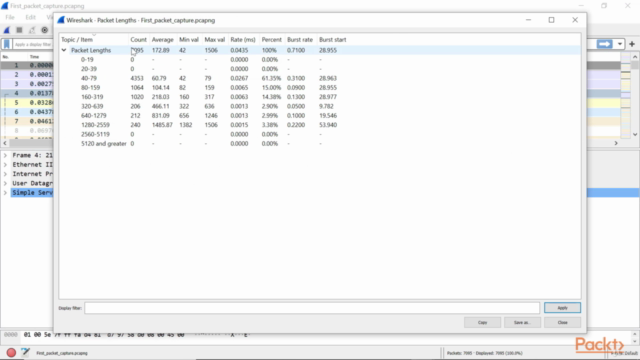
Task: Click the Save as button
Action: (x=522, y=322)
